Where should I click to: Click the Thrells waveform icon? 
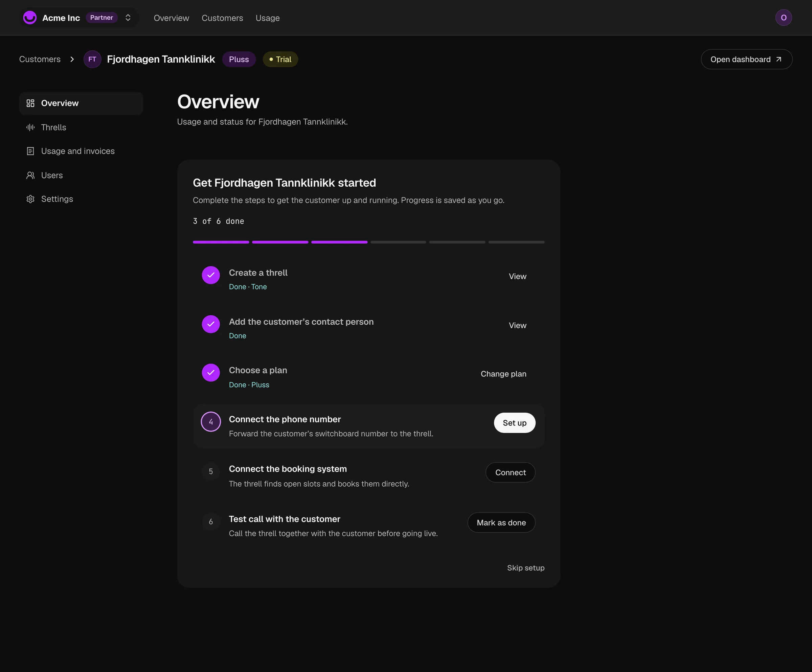point(30,127)
